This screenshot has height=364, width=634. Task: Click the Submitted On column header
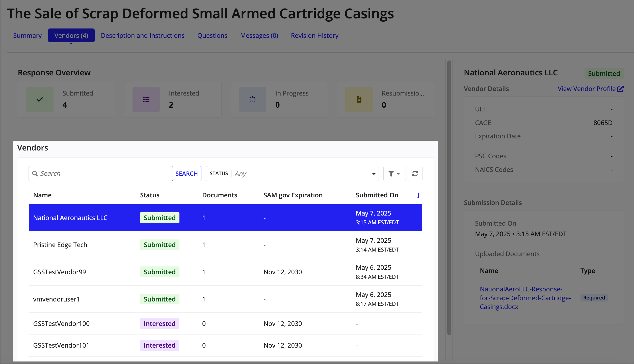coord(377,195)
